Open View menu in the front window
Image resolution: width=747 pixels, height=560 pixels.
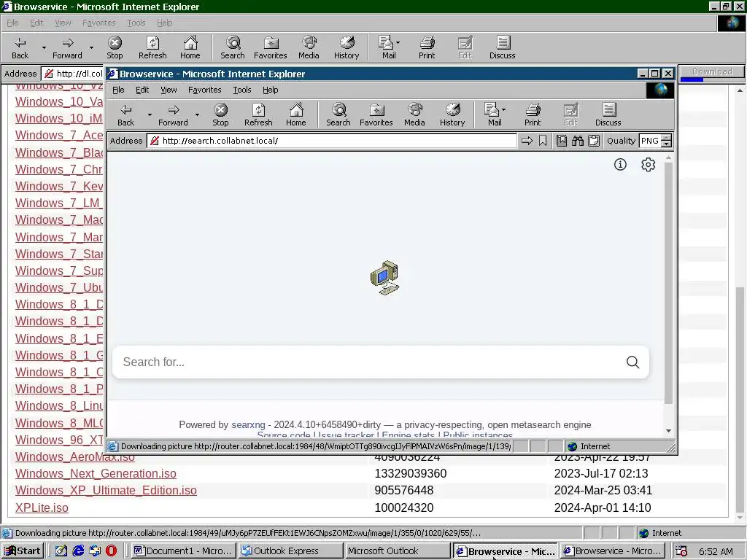click(169, 90)
